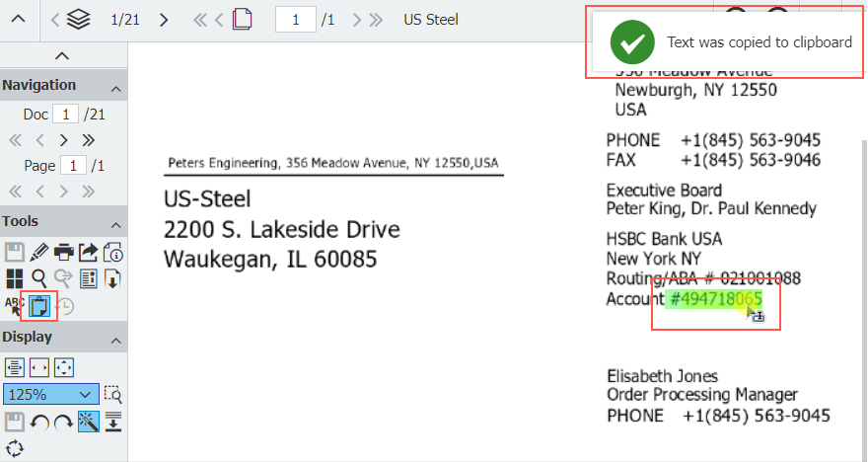The width and height of the screenshot is (868, 462).
Task: Click the 'US-Steel' address heading
Action: click(x=207, y=198)
